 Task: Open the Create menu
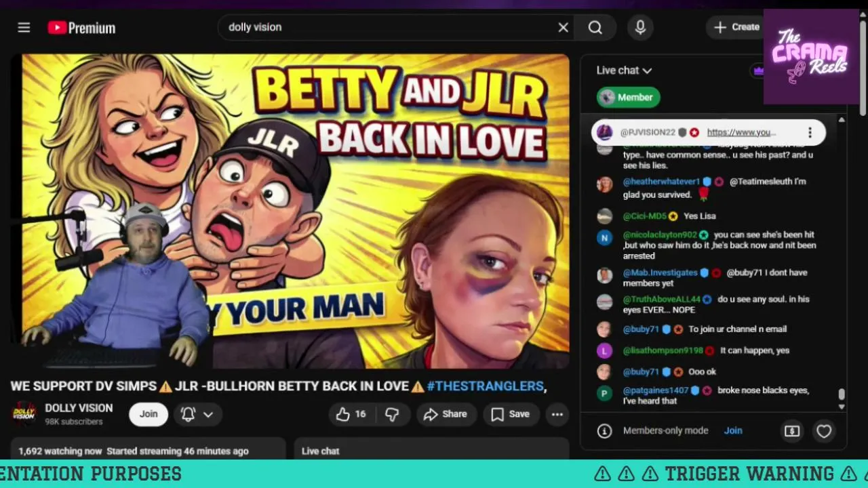click(736, 27)
